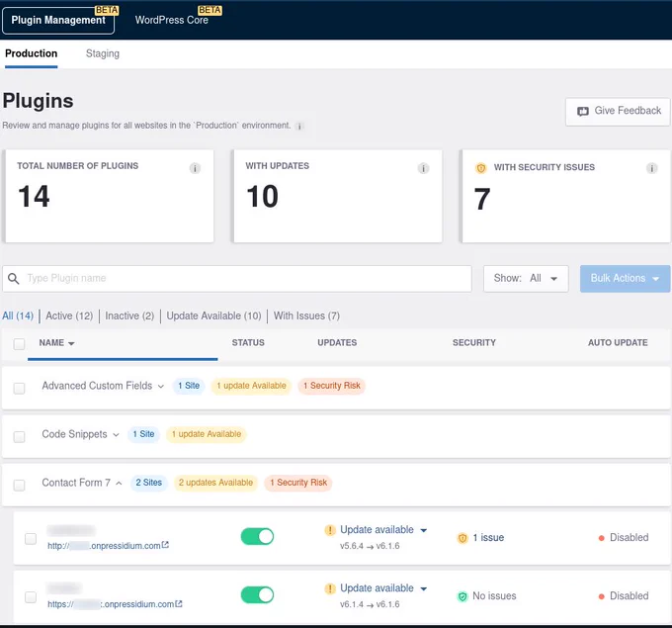Viewport: 672px width, 628px height.
Task: Check the Contact Form 7 row checkbox
Action: [19, 486]
